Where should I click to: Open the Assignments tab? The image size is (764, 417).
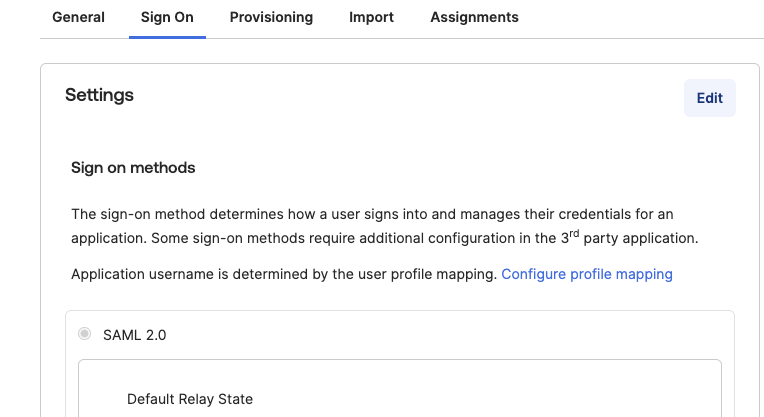coord(474,18)
